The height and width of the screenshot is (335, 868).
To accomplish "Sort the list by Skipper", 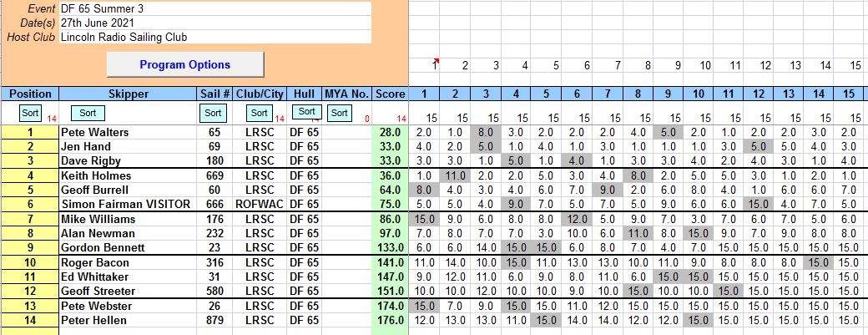I will 88,113.
